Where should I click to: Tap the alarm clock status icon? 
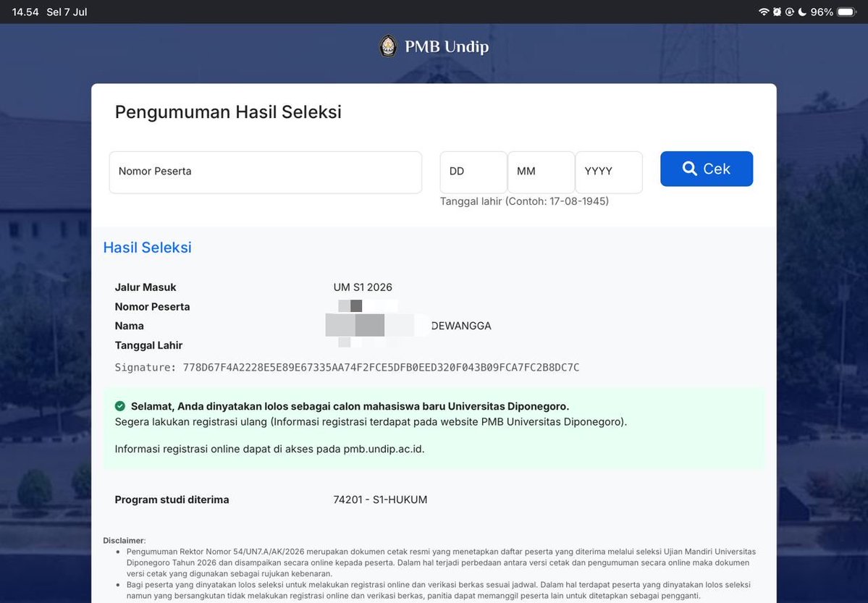point(778,12)
